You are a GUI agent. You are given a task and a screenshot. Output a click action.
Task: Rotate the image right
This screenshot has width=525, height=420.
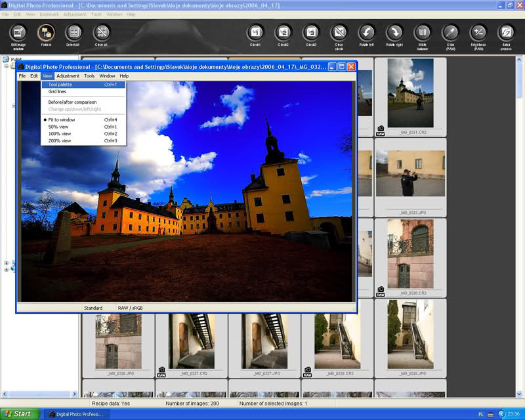394,33
